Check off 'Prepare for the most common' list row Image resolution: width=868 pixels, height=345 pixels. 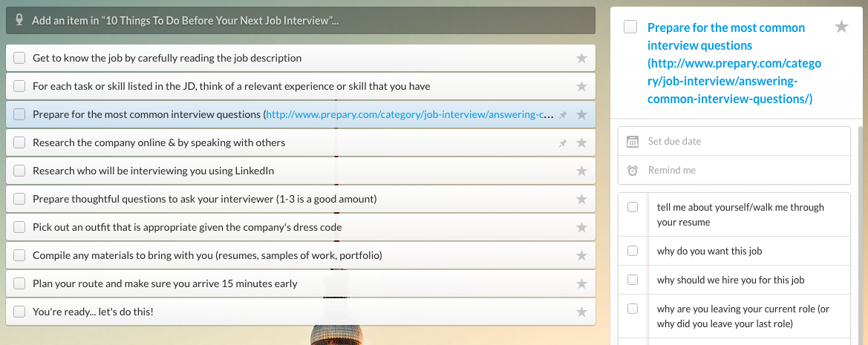point(19,114)
